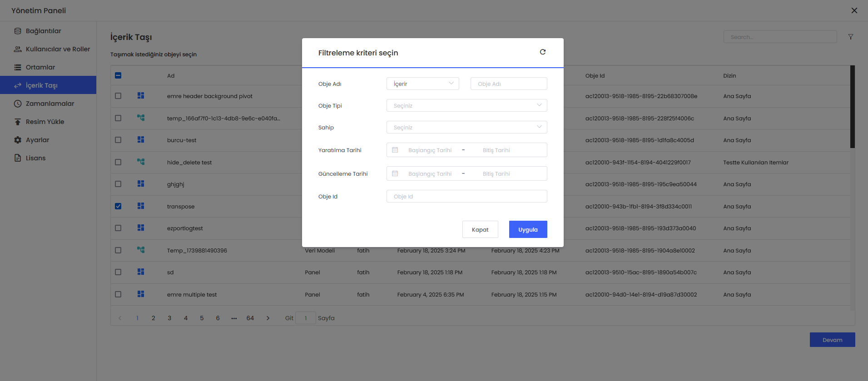Click the panel icon for burcu-test row
The height and width of the screenshot is (381, 868).
tap(141, 140)
